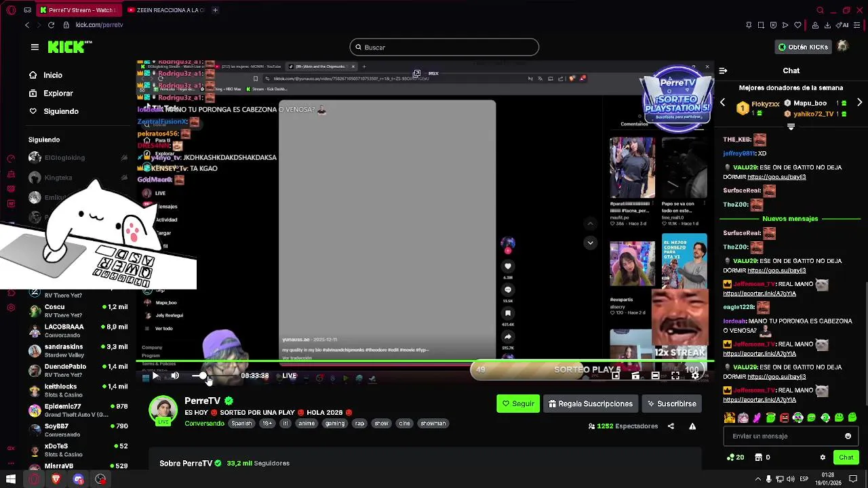Viewport: 868px width, 488px height.
Task: Open the user profile avatar menu
Action: tap(842, 47)
